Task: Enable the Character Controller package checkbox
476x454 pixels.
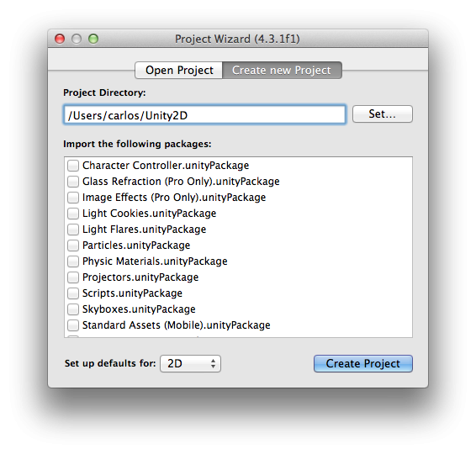Action: [73, 166]
